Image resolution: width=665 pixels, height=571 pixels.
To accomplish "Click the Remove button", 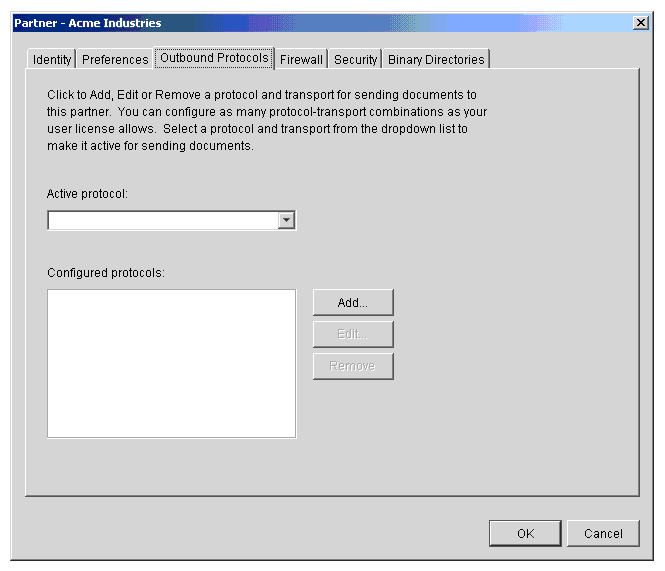I will pos(353,366).
